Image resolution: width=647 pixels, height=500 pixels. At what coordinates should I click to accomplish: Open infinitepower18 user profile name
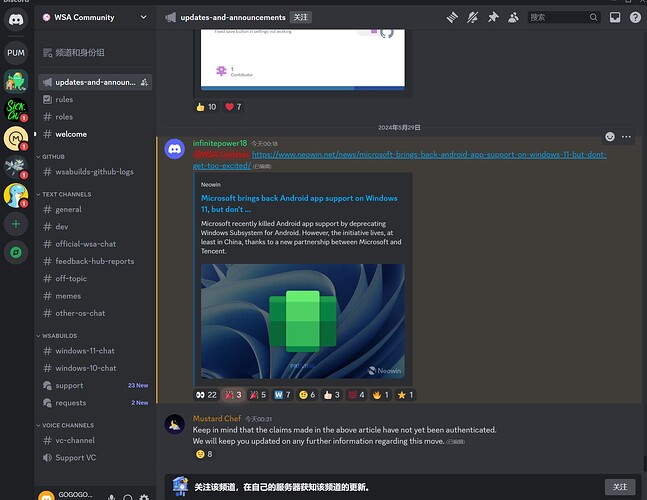220,143
